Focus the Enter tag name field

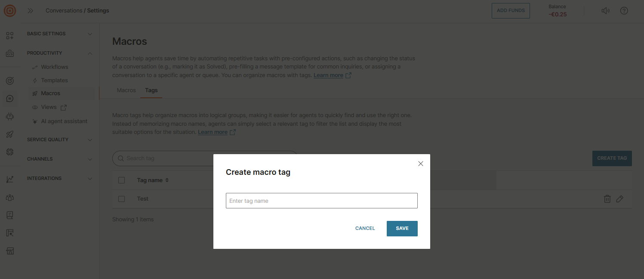pos(321,201)
